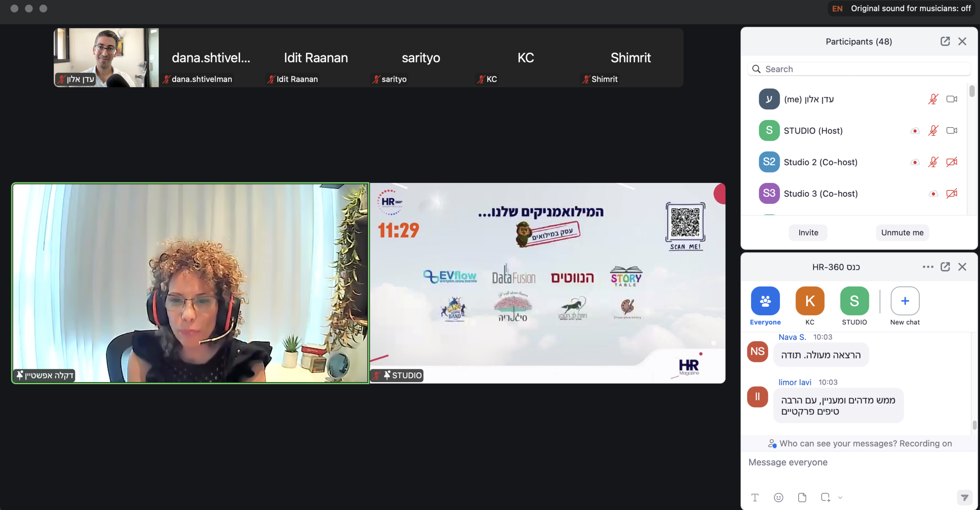This screenshot has height=510, width=980.
Task: Click the send message arrow icon
Action: coord(964,497)
